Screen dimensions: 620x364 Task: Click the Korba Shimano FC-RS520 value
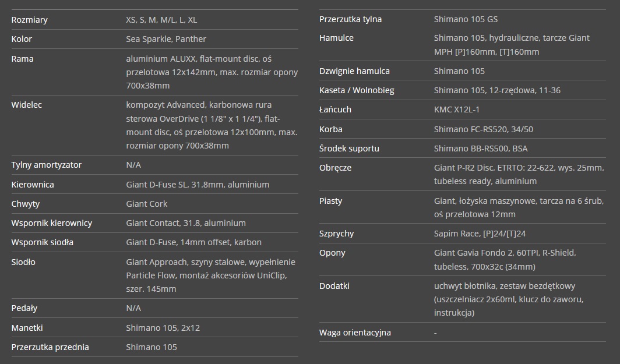coord(484,129)
